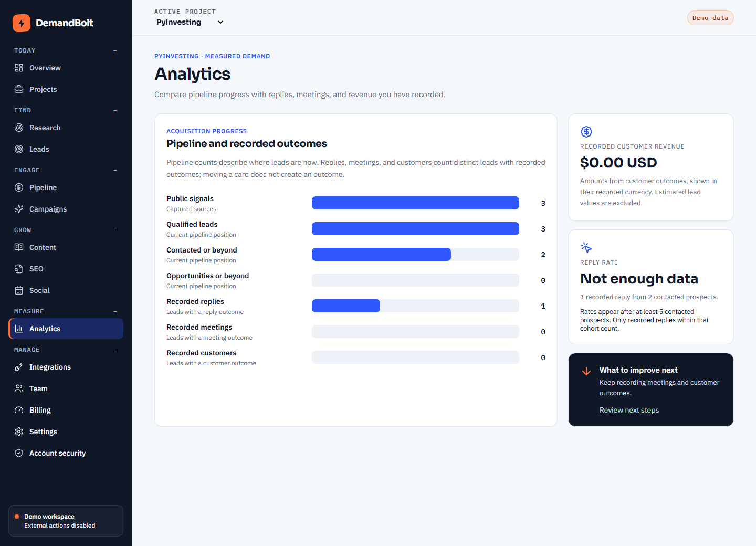Click the Opportunities or beyond row label
756x546 pixels.
(x=207, y=276)
